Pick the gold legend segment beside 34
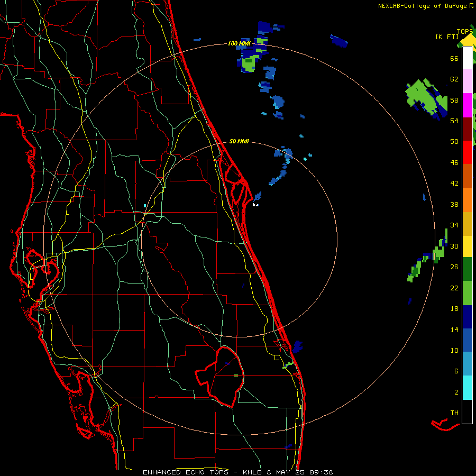This screenshot has width=476, height=476. (467, 224)
